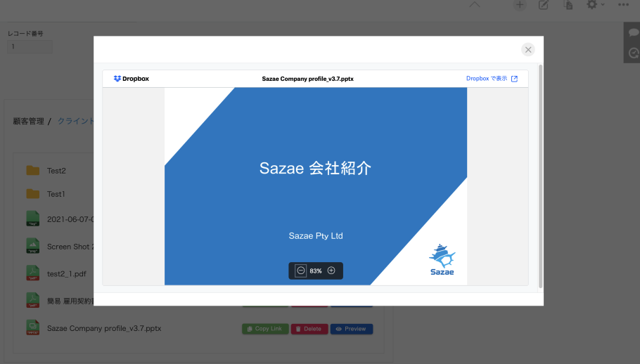Click the pdf icon for 簡易 雇用契約
This screenshot has width=640, height=364.
click(x=33, y=301)
